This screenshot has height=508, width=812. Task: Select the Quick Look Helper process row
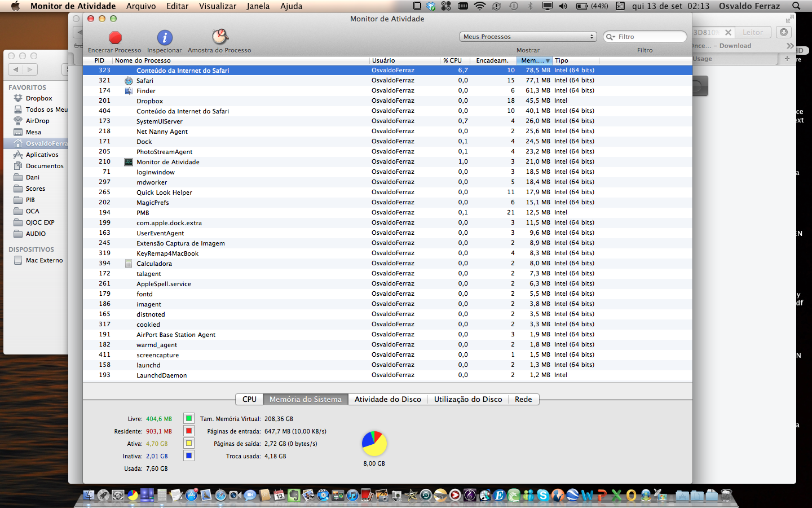tap(387, 192)
